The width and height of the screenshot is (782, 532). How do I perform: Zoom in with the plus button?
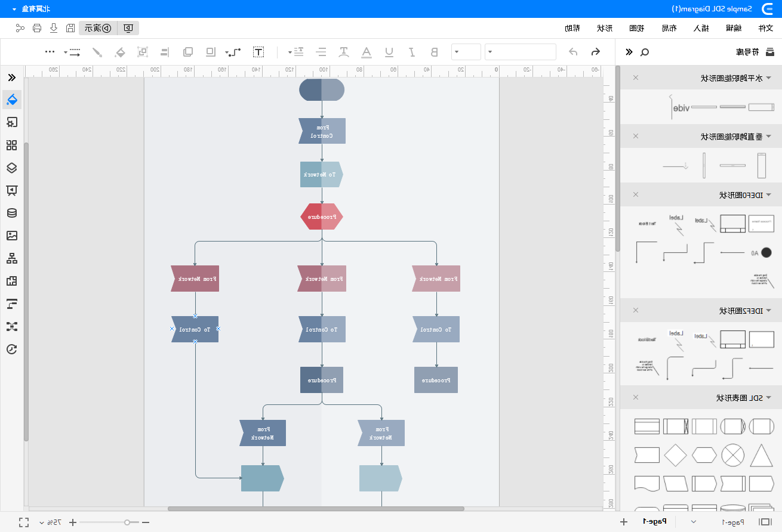coord(73,522)
